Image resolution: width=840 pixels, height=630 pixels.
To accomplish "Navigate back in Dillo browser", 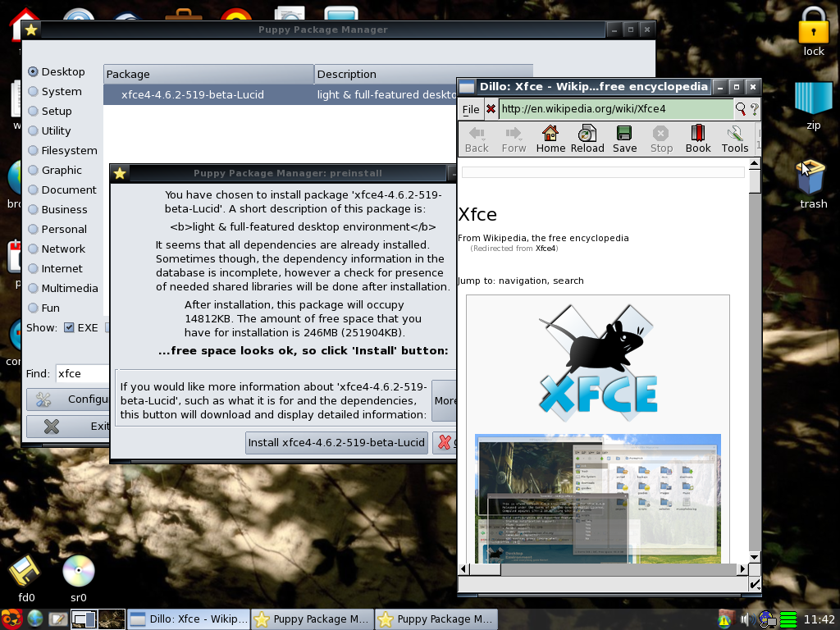I will [x=476, y=139].
